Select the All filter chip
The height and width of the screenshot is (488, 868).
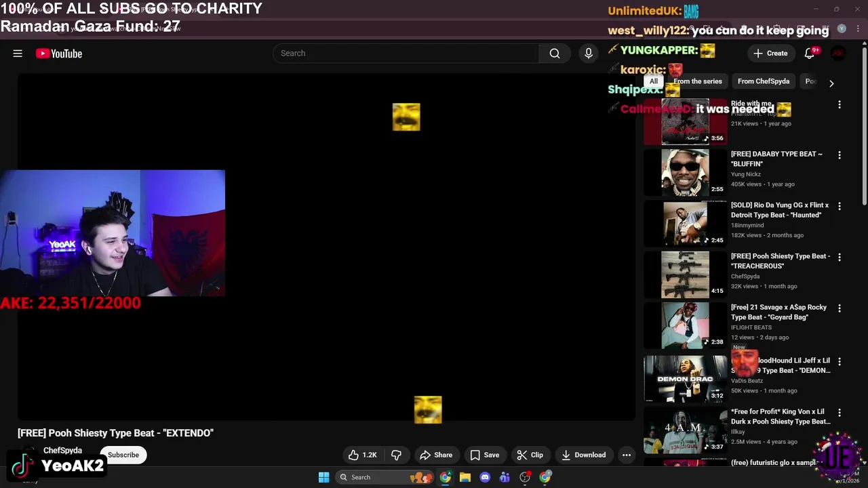coord(654,81)
